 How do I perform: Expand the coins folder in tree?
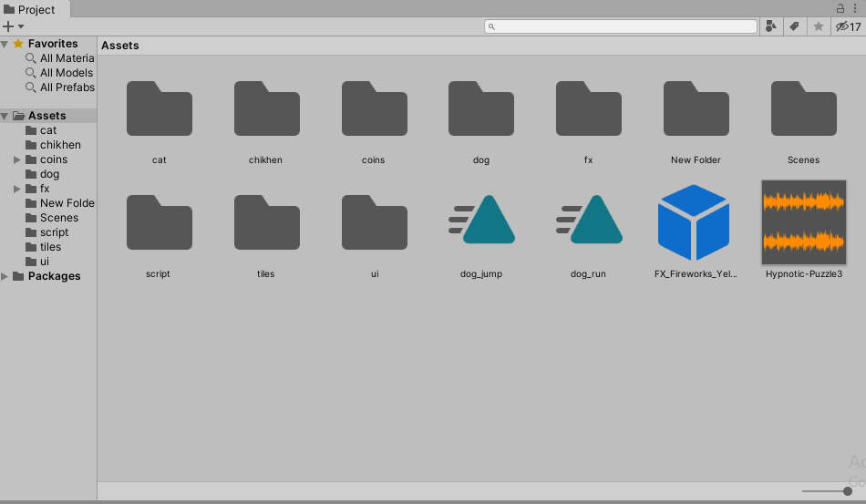(17, 159)
